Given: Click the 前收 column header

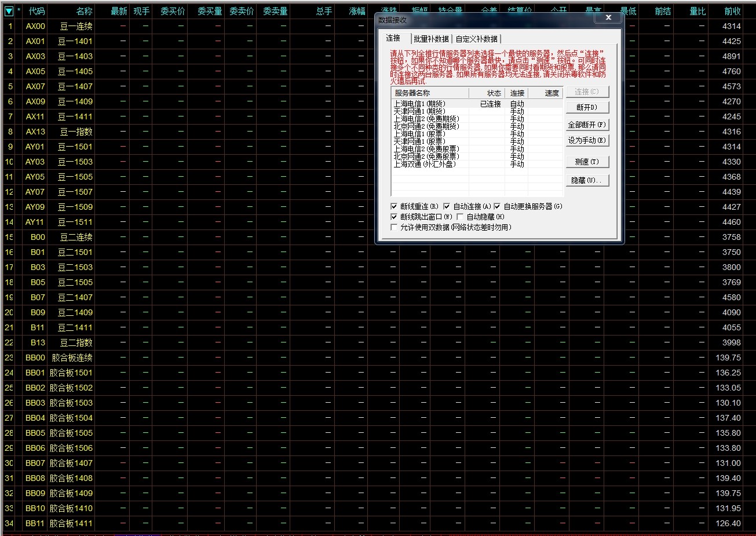Looking at the screenshot, I should 732,11.
